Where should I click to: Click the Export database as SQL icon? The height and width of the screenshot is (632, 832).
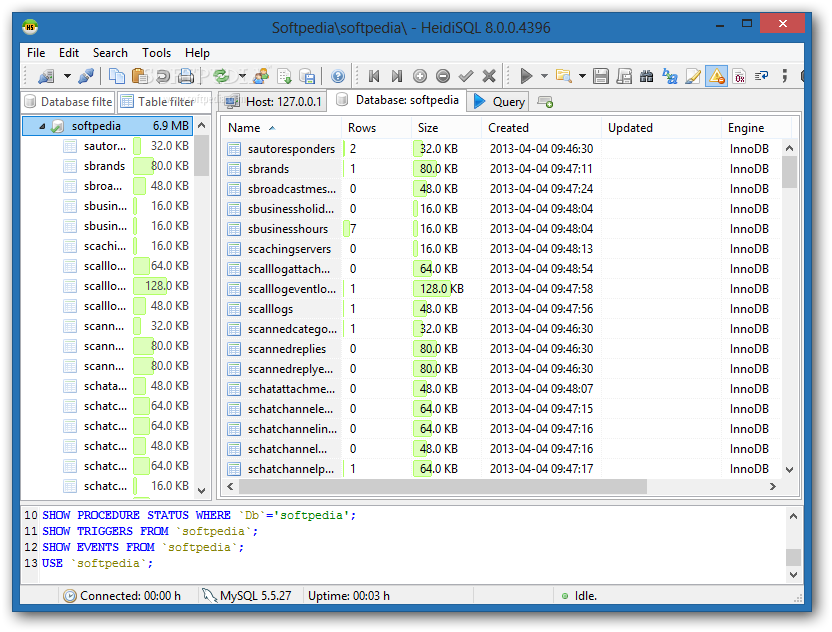click(307, 76)
